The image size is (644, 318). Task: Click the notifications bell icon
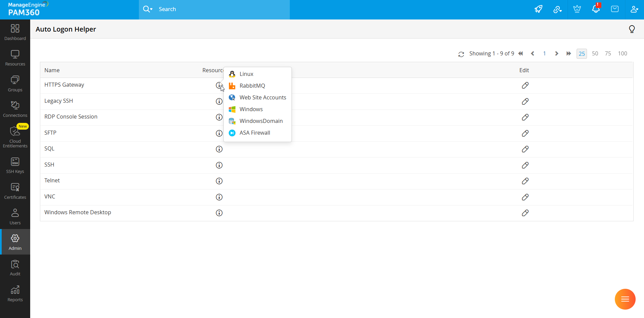596,9
